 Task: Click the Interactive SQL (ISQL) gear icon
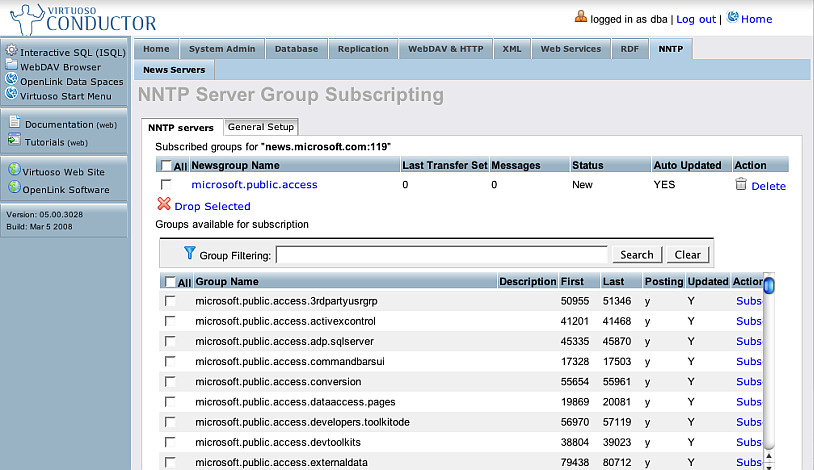click(x=12, y=50)
